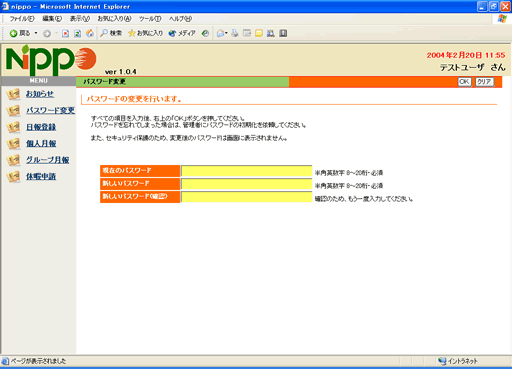Click the icon beside お知らせ
This screenshot has width=512, height=369.
[13, 94]
